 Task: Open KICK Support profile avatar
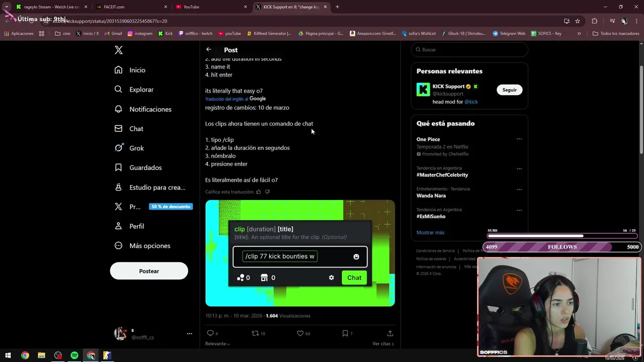click(x=423, y=89)
